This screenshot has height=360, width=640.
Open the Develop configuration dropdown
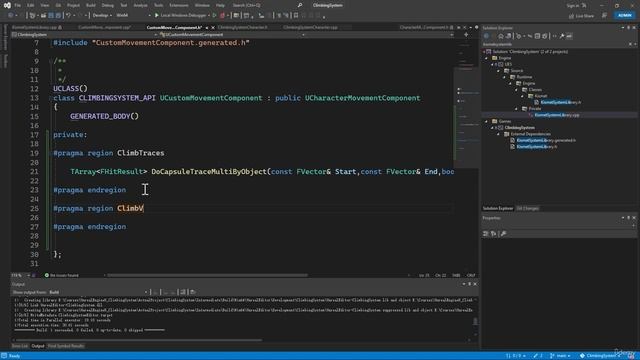tap(102, 15)
